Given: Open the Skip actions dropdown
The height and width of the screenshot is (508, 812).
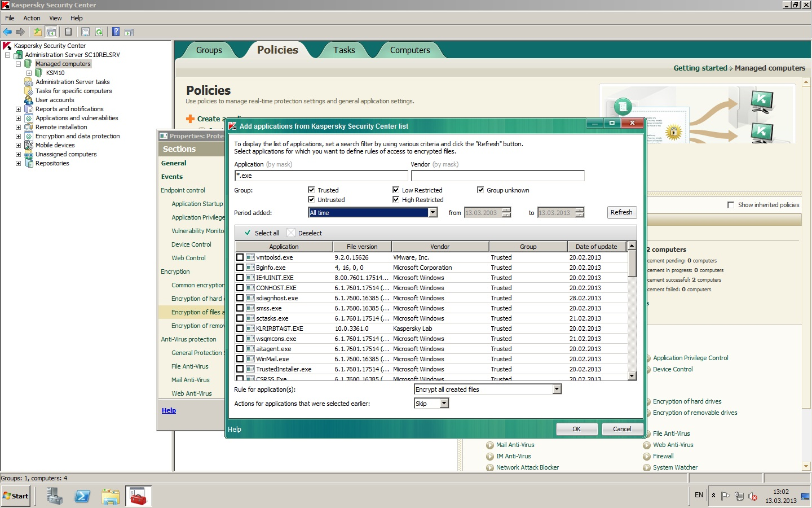Looking at the screenshot, I should click(x=444, y=404).
